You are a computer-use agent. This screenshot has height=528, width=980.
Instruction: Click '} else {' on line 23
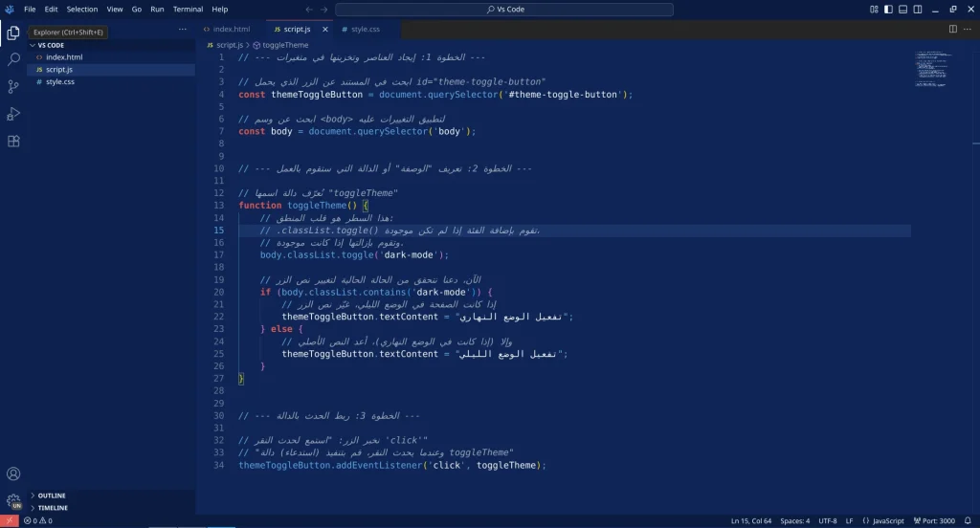coord(281,329)
